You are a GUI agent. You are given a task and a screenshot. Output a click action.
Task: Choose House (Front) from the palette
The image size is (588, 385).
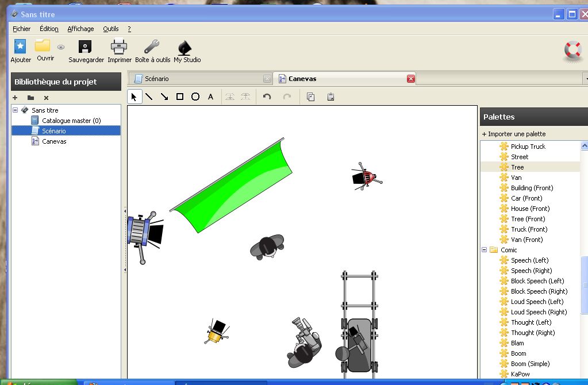pyautogui.click(x=531, y=209)
